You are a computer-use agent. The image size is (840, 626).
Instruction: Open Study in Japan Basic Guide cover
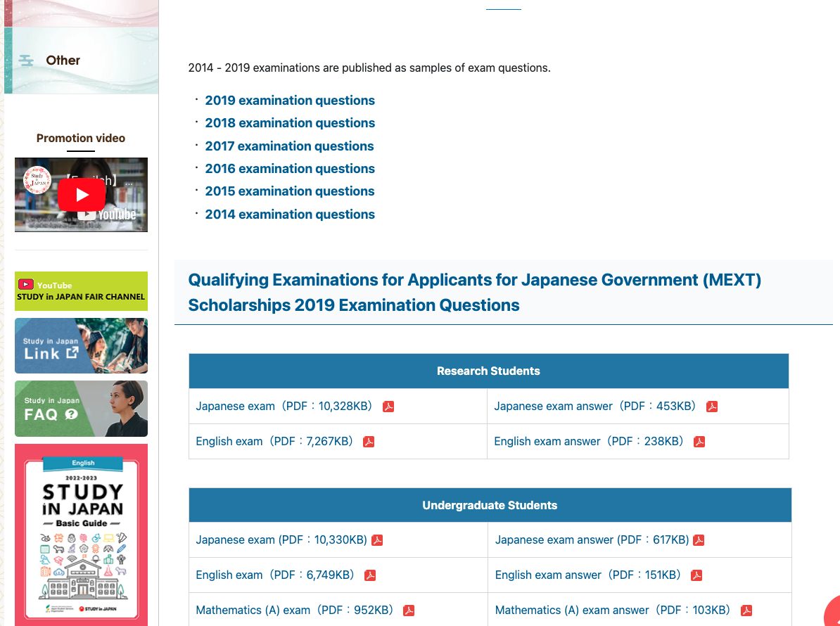point(82,535)
